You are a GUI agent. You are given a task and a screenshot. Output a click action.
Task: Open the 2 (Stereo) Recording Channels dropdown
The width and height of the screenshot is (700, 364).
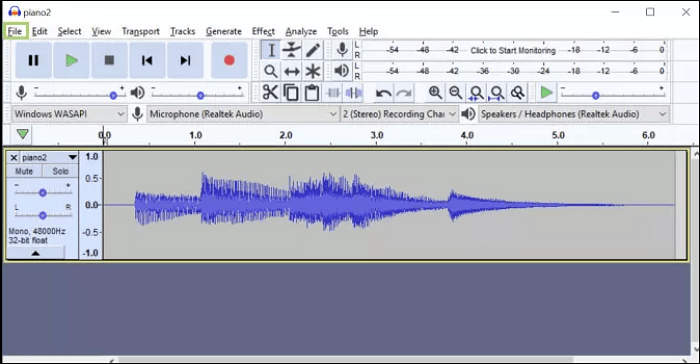(399, 114)
